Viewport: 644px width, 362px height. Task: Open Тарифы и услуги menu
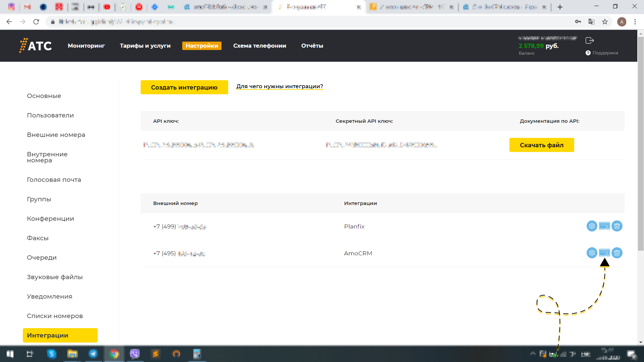145,46
